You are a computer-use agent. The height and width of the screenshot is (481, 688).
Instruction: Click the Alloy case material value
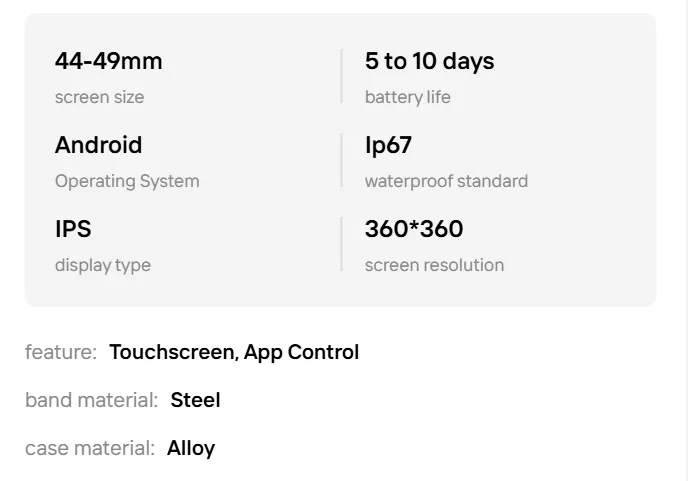[191, 449]
